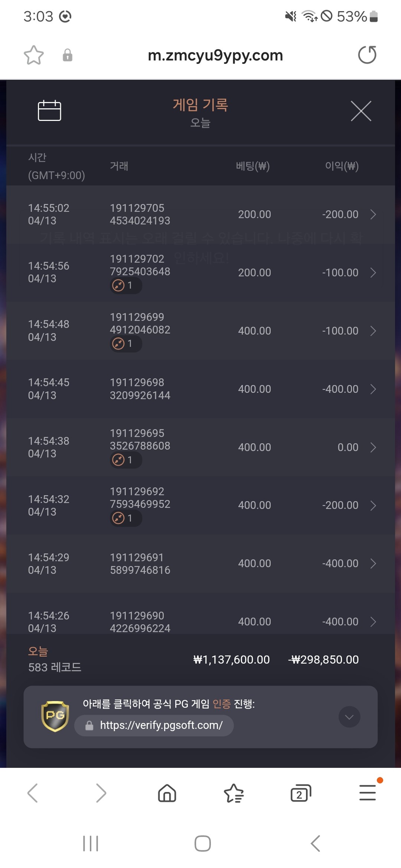
Task: Open browser home page icon
Action: (x=167, y=793)
